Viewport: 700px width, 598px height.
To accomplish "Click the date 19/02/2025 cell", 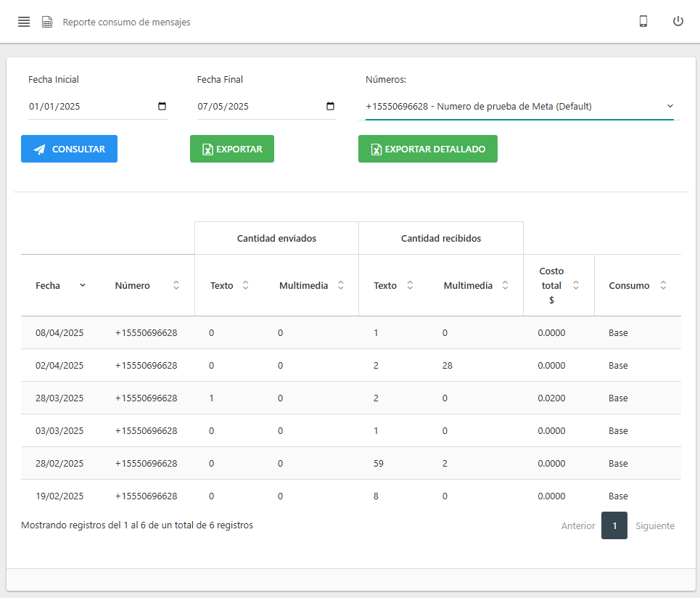I will tap(59, 496).
